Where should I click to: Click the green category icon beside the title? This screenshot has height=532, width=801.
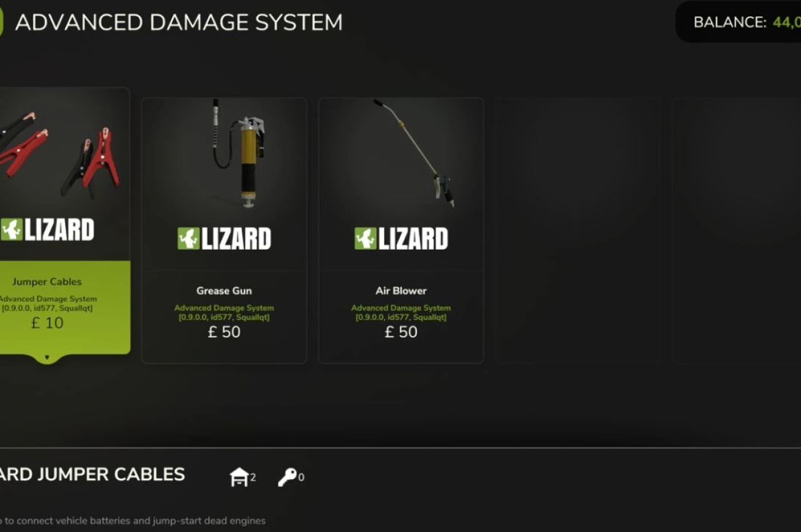point(1,23)
